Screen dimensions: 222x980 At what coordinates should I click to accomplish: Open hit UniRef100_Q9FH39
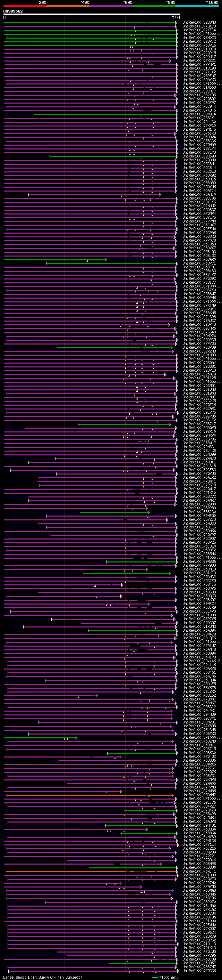[199, 715]
